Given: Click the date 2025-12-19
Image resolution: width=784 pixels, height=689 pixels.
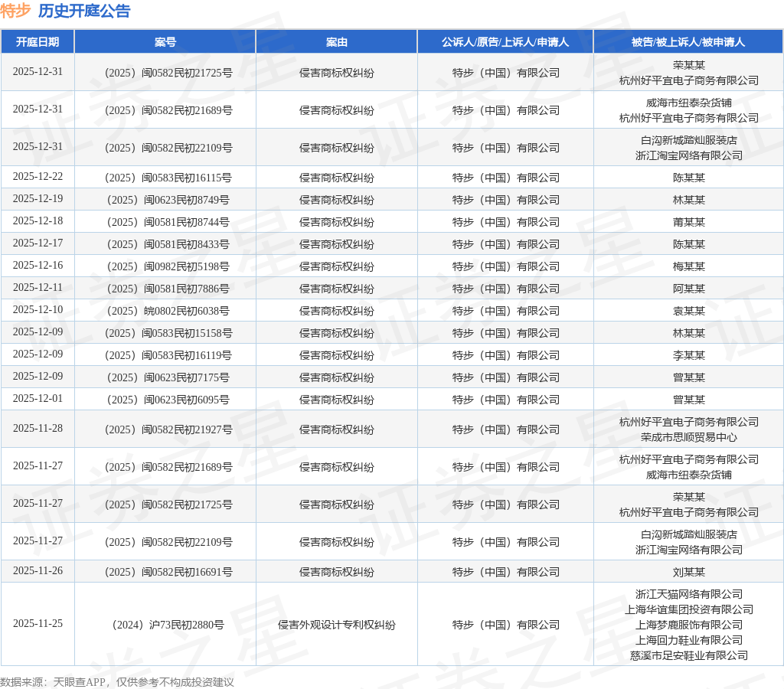Looking at the screenshot, I should coord(38,198).
